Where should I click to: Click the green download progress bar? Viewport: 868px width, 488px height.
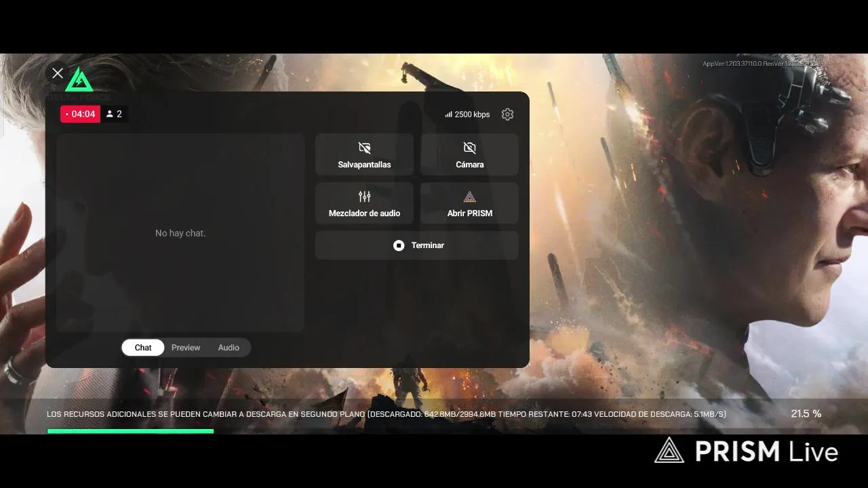tap(130, 431)
